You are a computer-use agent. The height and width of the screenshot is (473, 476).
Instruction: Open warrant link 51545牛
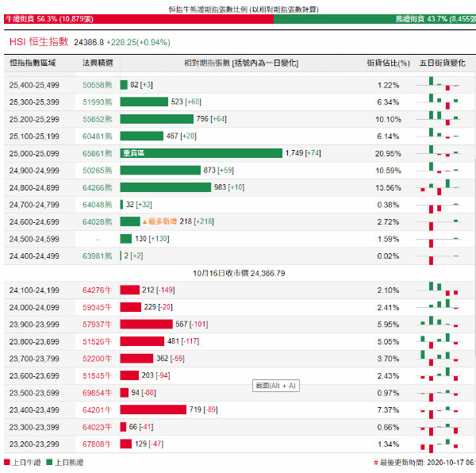coord(97,376)
